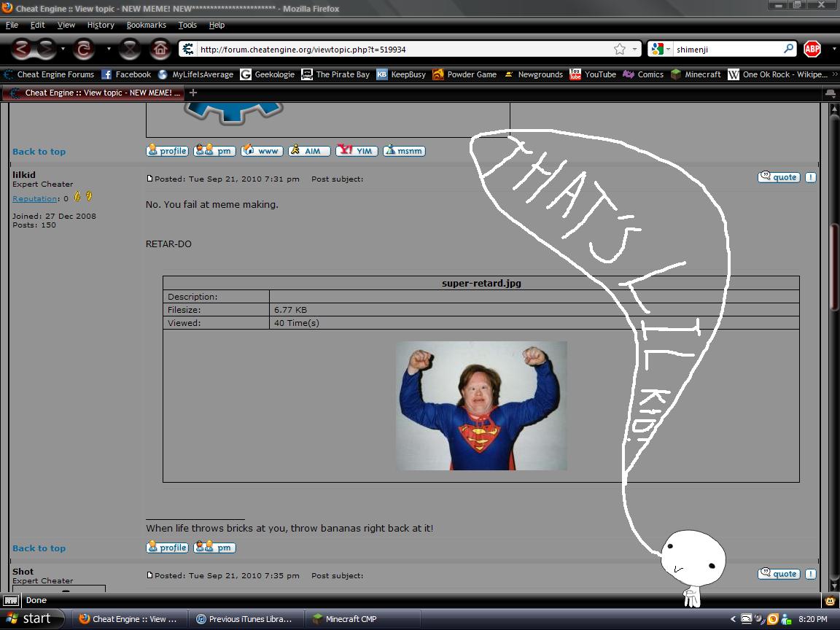Click the browser Back arrow button
The height and width of the screenshot is (630, 840).
pos(23,49)
